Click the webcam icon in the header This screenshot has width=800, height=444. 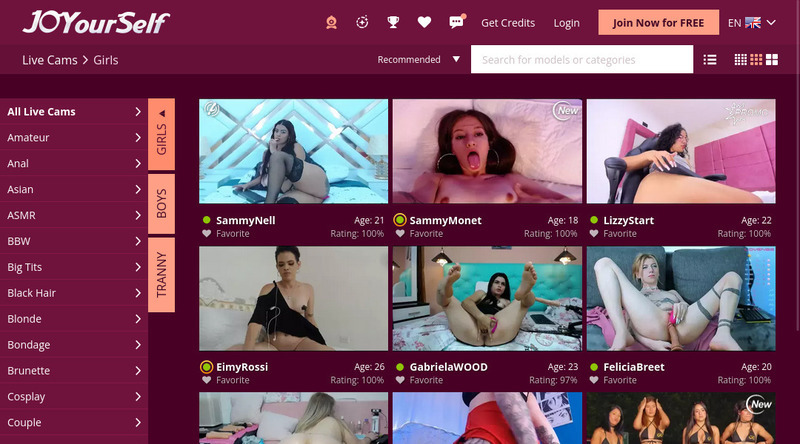(332, 22)
